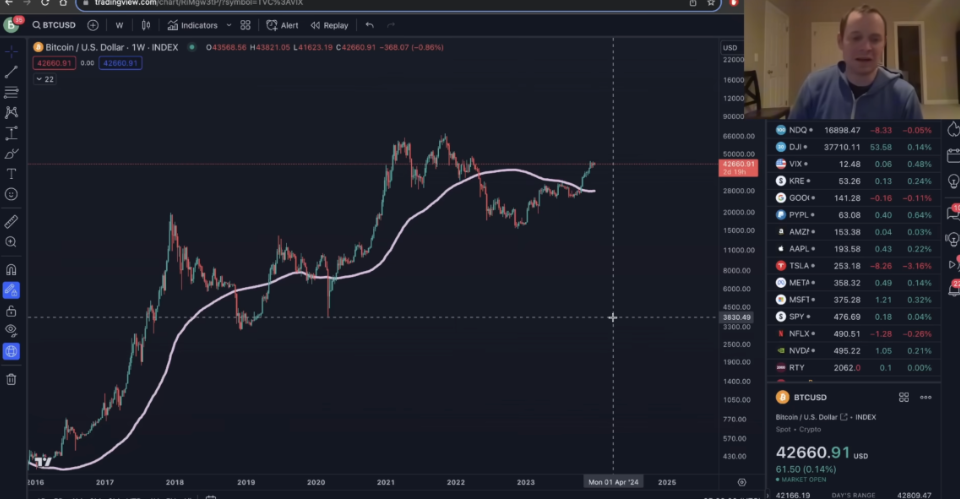Click the trash icon to remove drawings

tap(11, 380)
